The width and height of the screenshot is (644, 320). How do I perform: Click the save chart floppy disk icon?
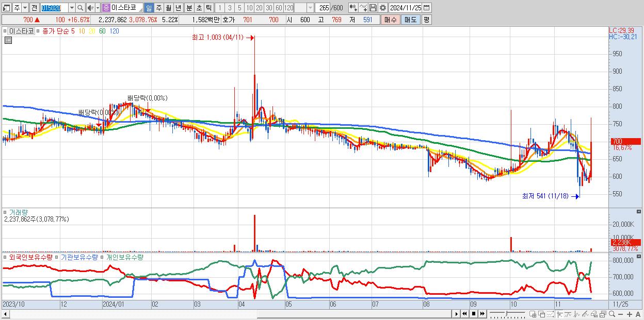tap(373, 8)
